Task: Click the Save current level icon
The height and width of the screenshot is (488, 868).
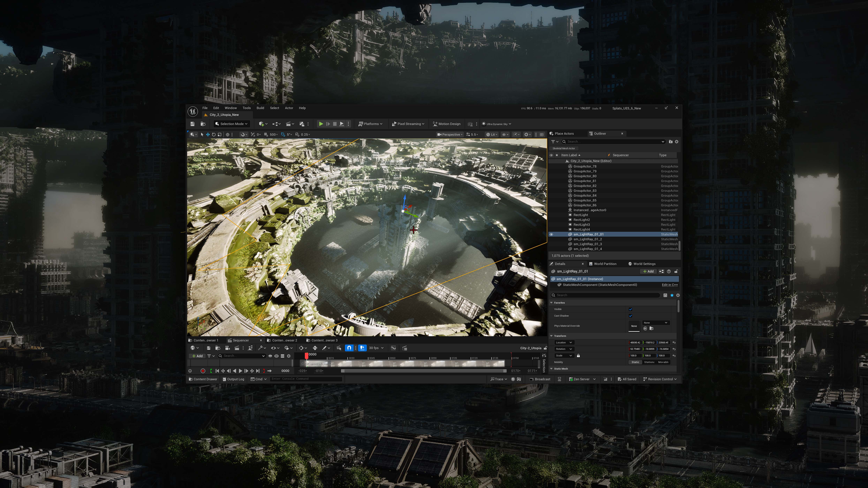Action: point(192,124)
